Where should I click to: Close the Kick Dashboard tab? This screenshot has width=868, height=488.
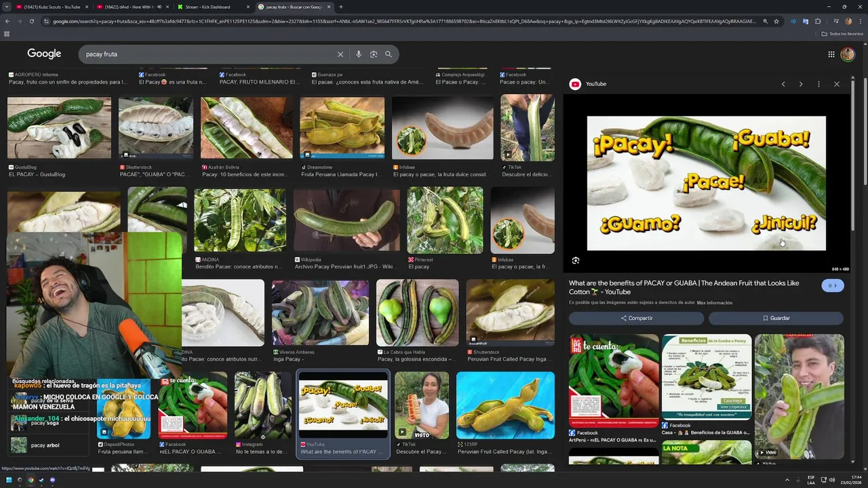[248, 7]
